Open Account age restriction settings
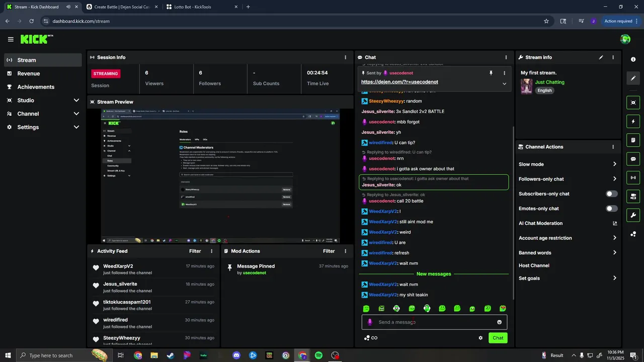 coord(568,238)
